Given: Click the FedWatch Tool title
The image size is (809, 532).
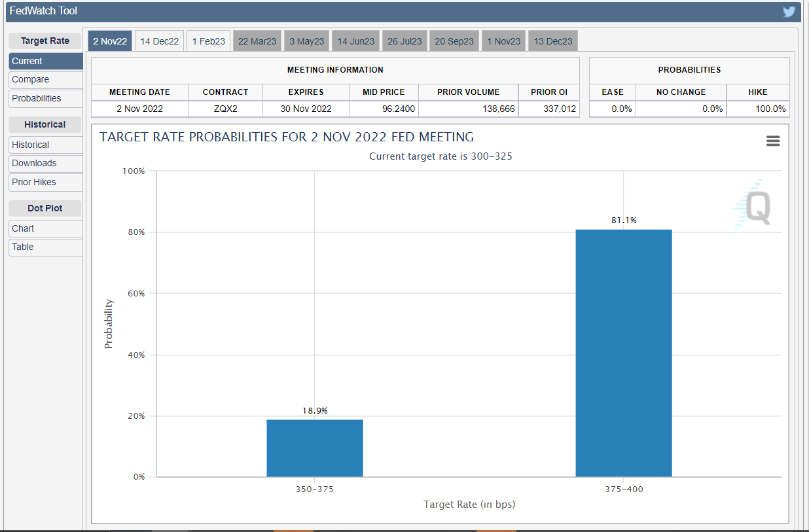Looking at the screenshot, I should (x=43, y=11).
